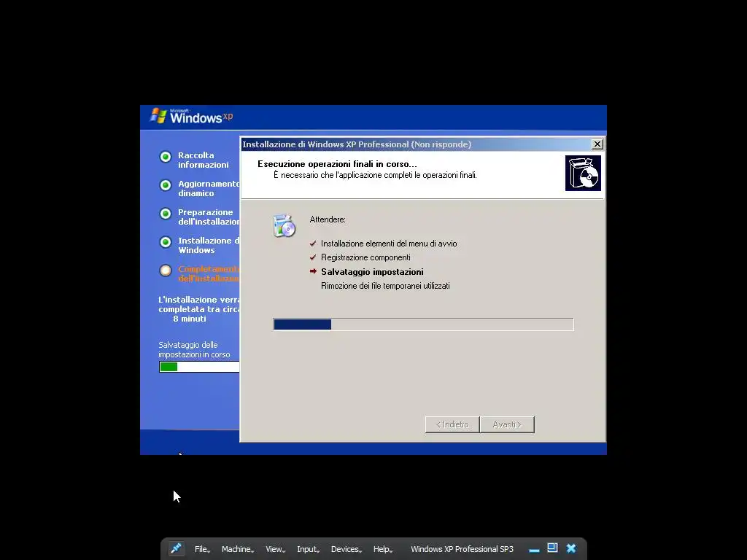Viewport: 747px width, 560px height.
Task: Select the Completamento dell'installazione step indicator
Action: (x=166, y=271)
